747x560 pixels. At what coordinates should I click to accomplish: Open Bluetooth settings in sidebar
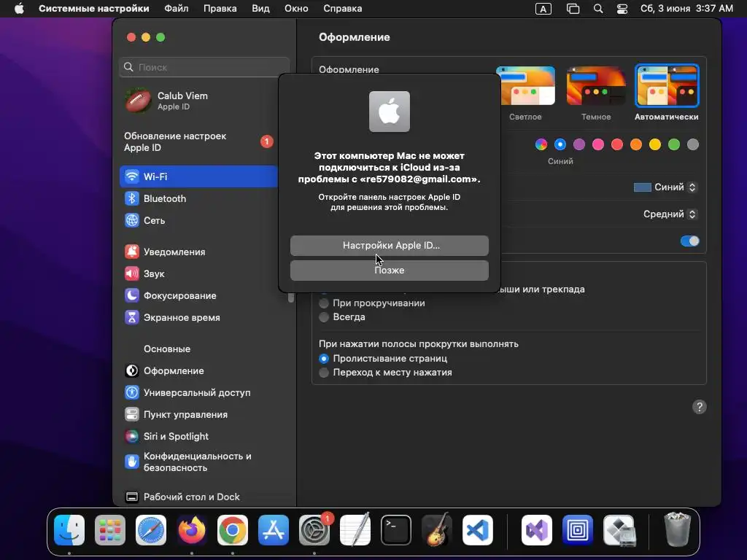tap(199, 198)
